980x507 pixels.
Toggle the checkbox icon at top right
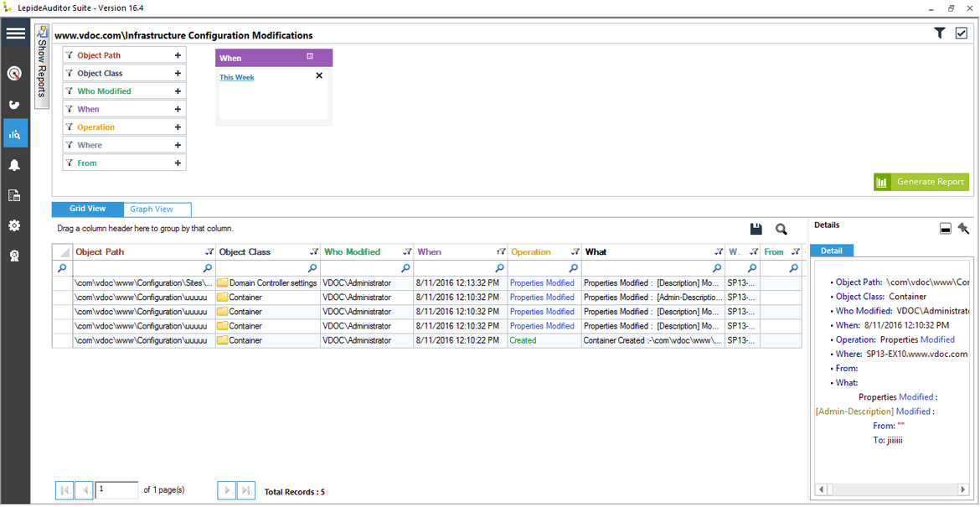pyautogui.click(x=962, y=34)
